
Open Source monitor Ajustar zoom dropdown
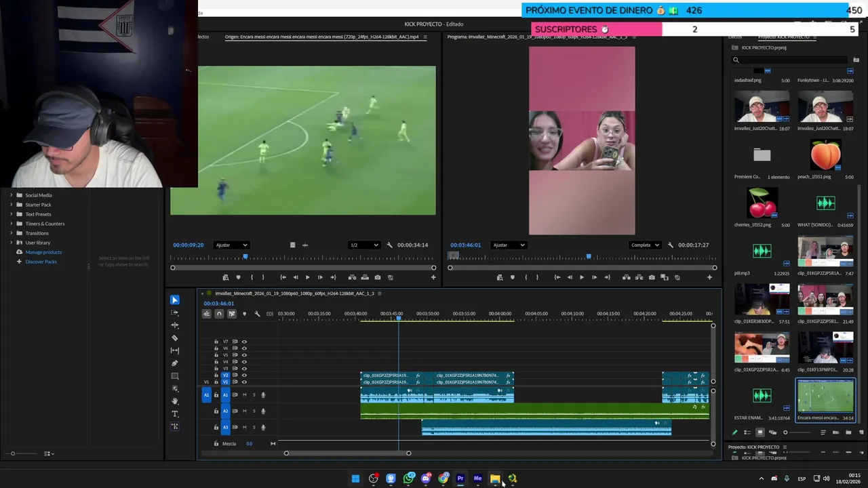(x=231, y=245)
